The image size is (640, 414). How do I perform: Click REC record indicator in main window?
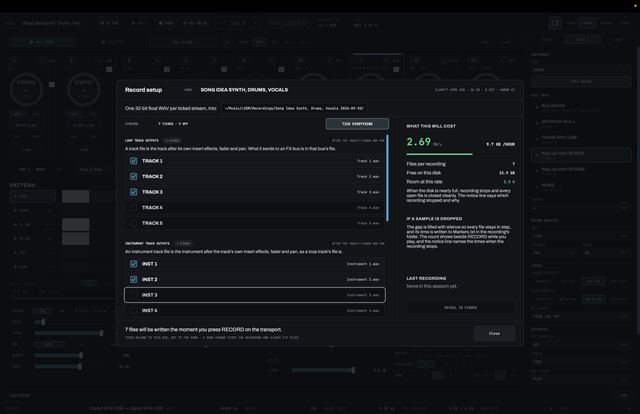195,23
